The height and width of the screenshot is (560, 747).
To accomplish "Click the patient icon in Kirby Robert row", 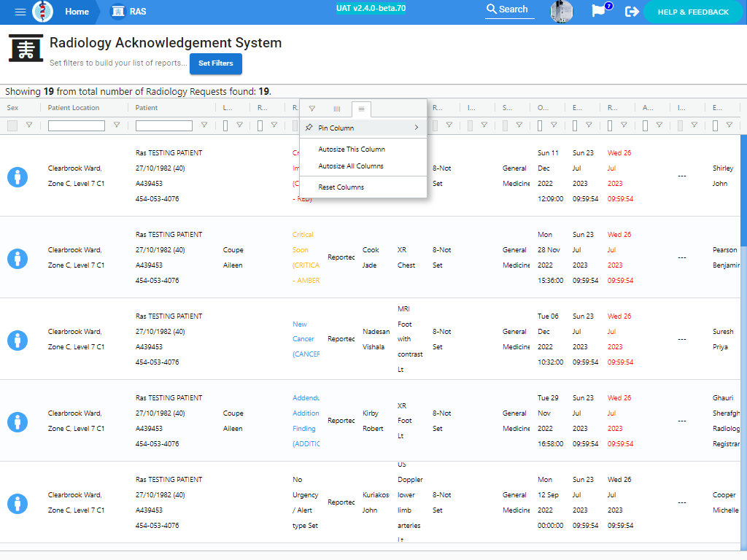I will click(18, 422).
